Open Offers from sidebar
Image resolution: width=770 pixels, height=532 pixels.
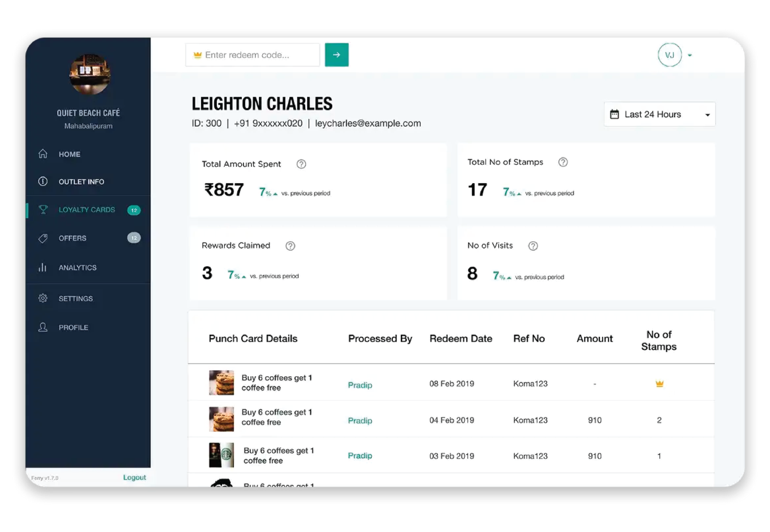pos(72,238)
